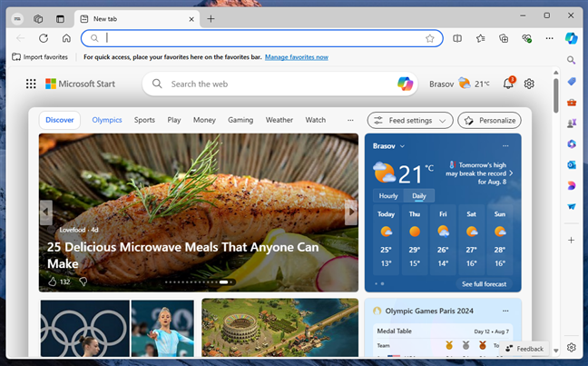588x366 pixels.
Task: Open notifications bell with badge
Action: tap(508, 84)
